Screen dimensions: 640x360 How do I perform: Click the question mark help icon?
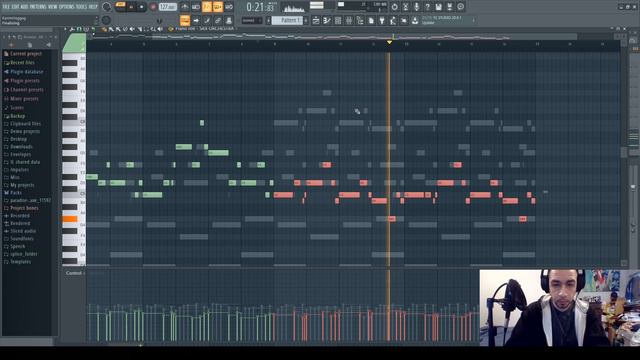coord(427,7)
